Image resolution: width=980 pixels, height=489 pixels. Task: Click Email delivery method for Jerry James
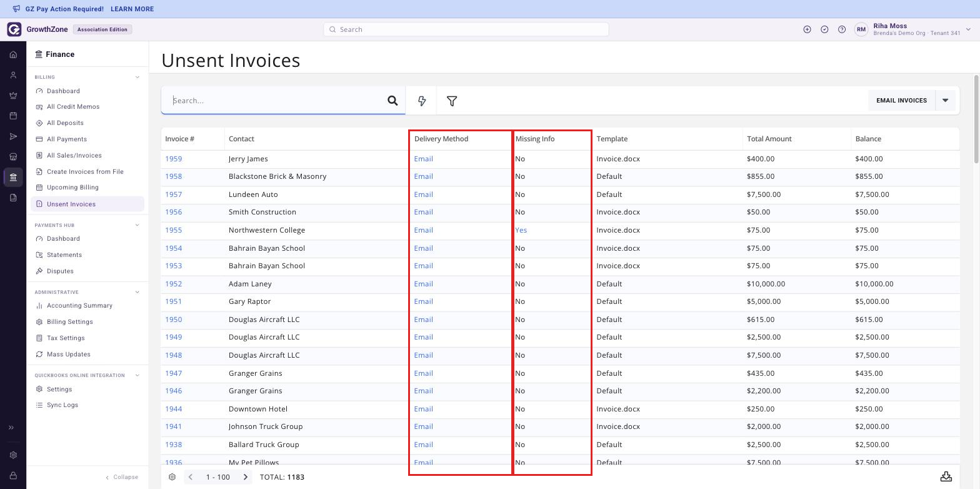(424, 159)
